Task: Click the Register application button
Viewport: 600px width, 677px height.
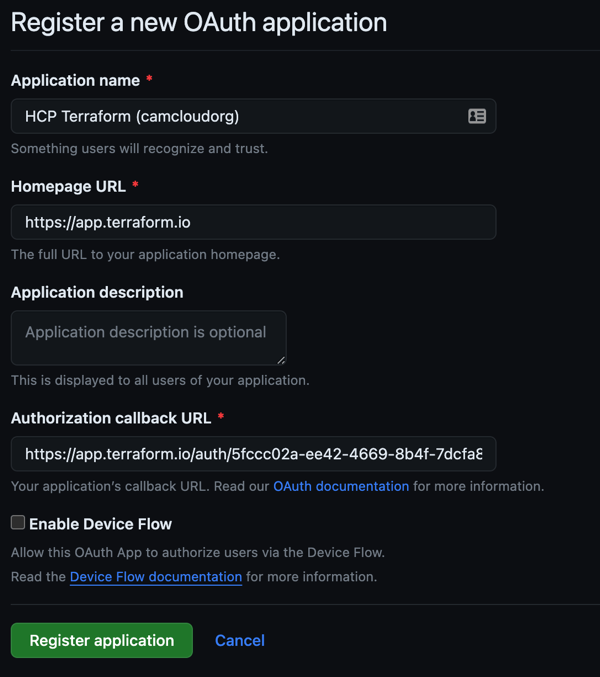Action: point(102,640)
